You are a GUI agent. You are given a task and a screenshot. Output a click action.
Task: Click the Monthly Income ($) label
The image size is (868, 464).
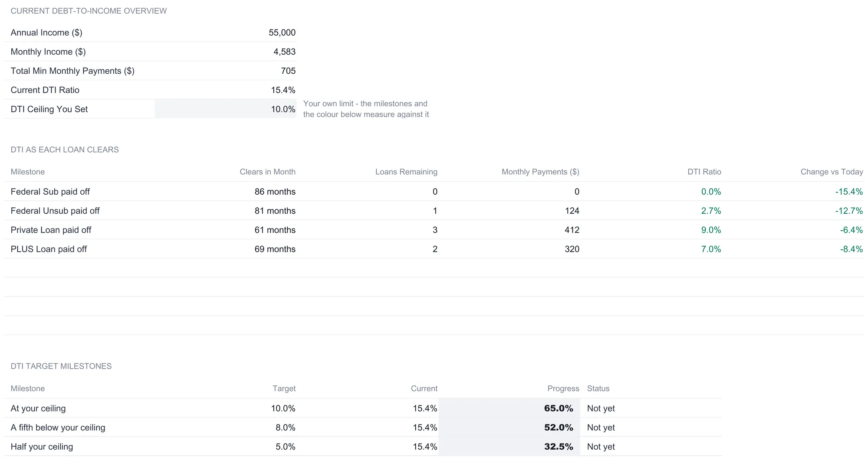(x=48, y=52)
